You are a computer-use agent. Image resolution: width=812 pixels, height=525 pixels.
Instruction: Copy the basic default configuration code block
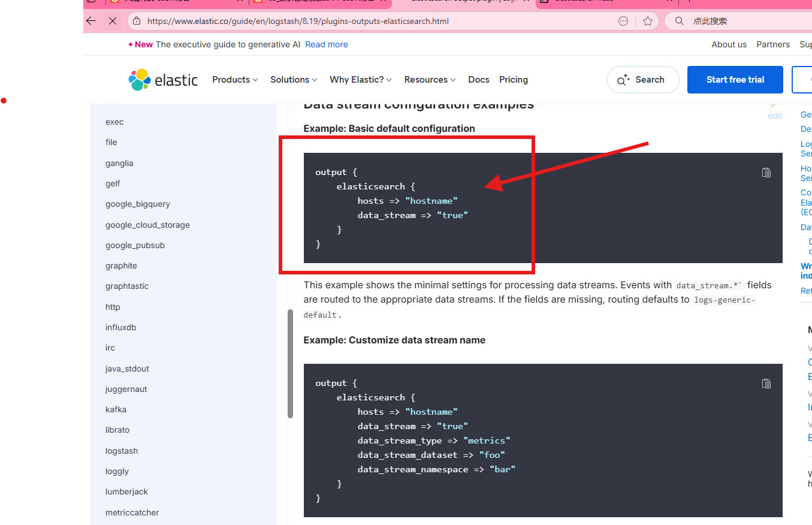point(766,173)
